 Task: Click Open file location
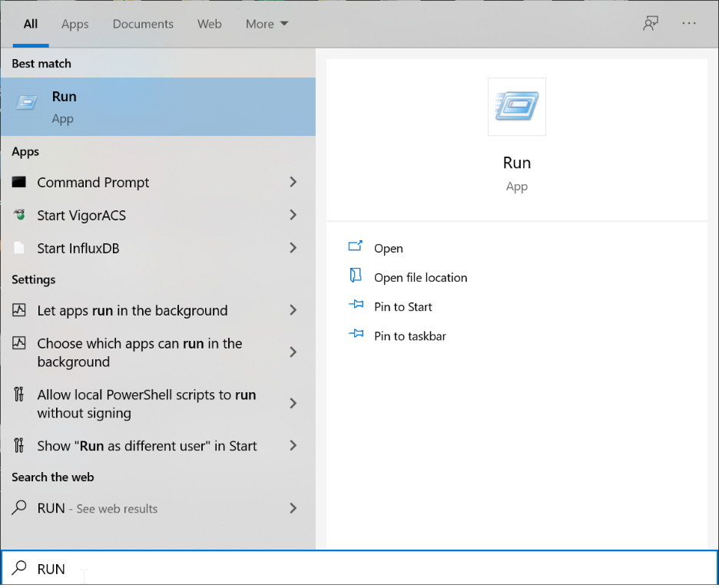click(420, 278)
